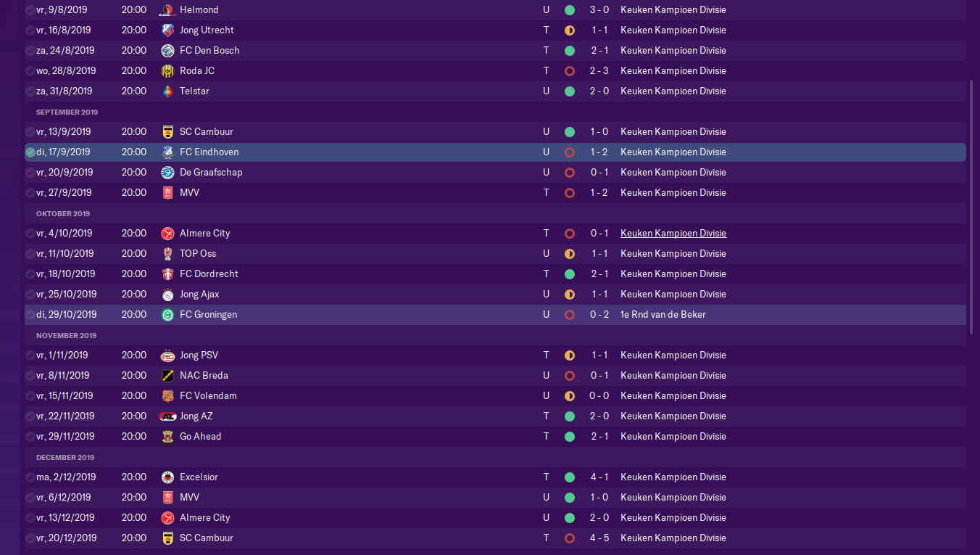This screenshot has width=980, height=555.
Task: Click the vertical scrollbar on the right
Action: point(972,207)
